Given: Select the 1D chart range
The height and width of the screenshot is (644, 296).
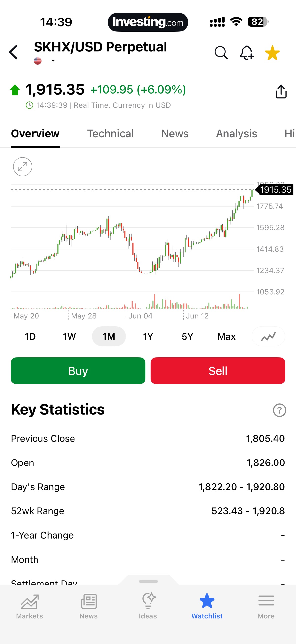Looking at the screenshot, I should 30,337.
